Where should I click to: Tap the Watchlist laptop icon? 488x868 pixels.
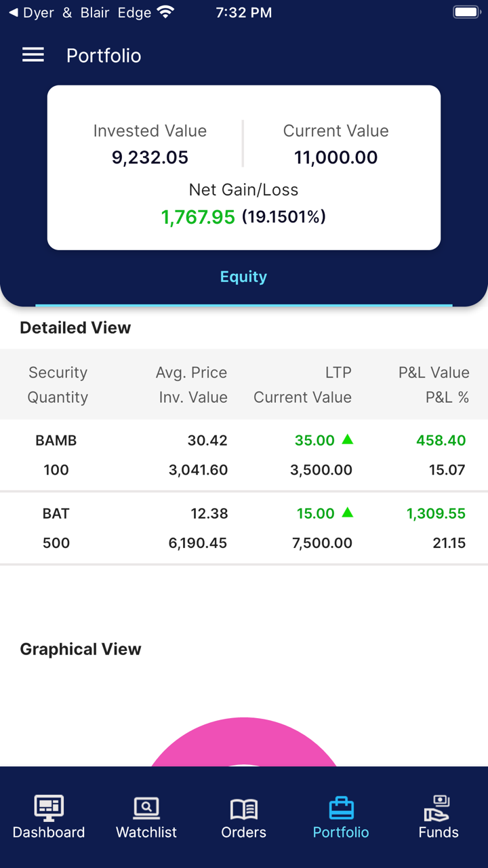(x=146, y=808)
